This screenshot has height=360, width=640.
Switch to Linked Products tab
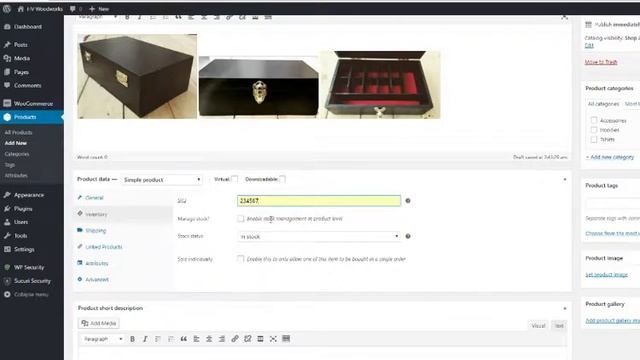[x=104, y=247]
